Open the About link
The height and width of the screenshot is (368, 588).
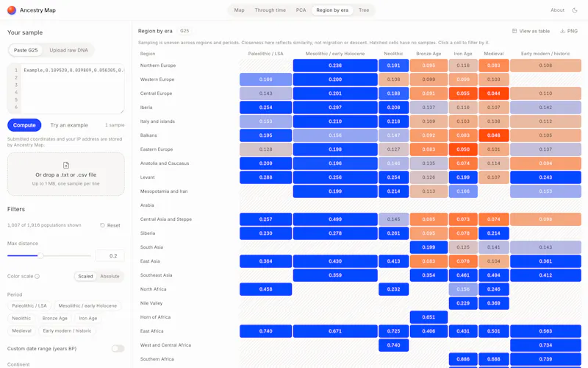(x=557, y=10)
